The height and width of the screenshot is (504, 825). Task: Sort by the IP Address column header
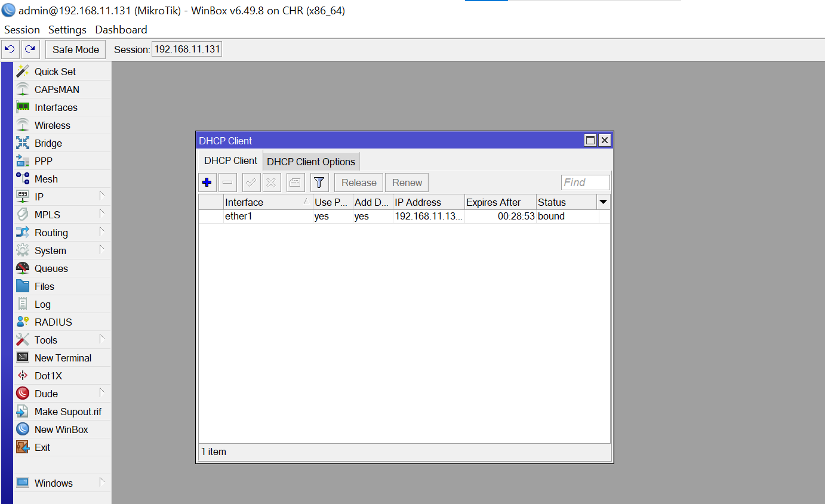click(x=429, y=202)
